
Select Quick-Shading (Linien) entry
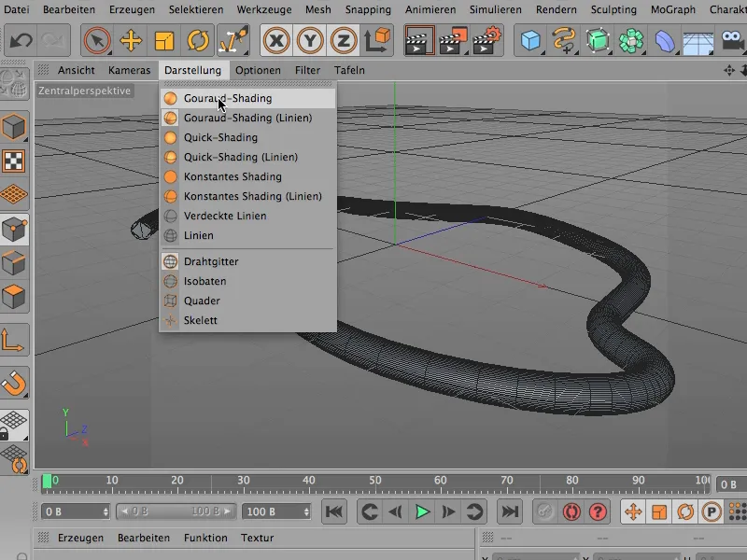(247, 157)
